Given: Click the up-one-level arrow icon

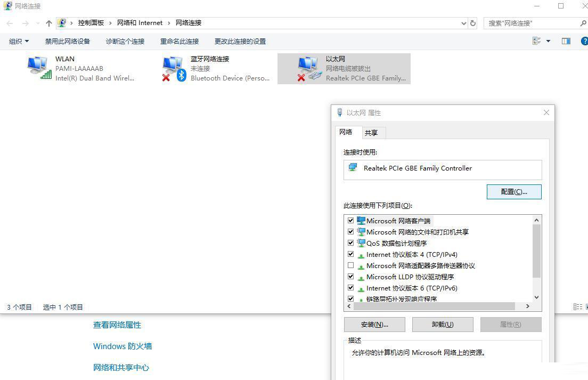Looking at the screenshot, I should (48, 23).
